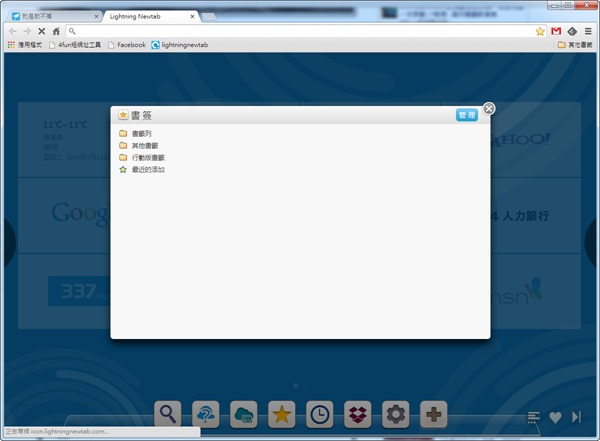Stop page loading with X button

(x=42, y=31)
